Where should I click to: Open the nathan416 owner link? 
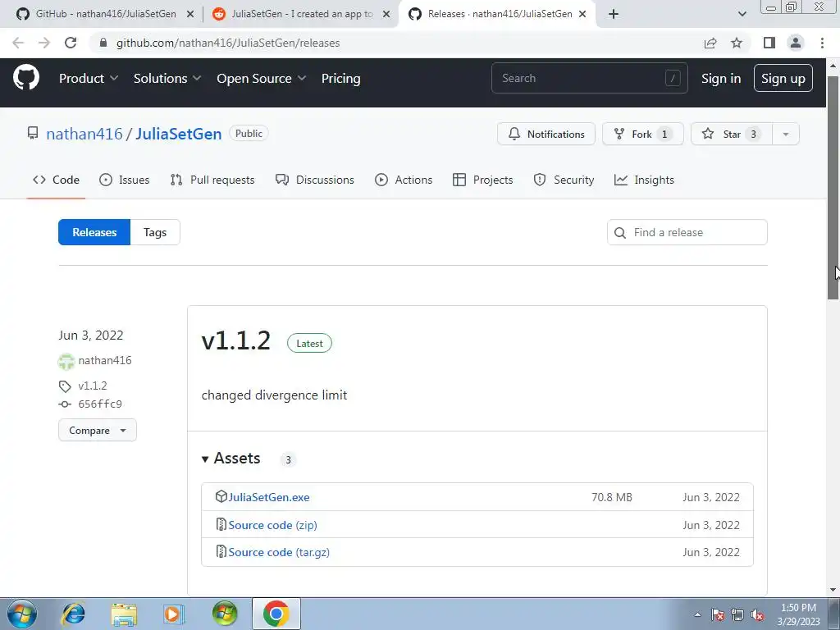pyautogui.click(x=84, y=134)
